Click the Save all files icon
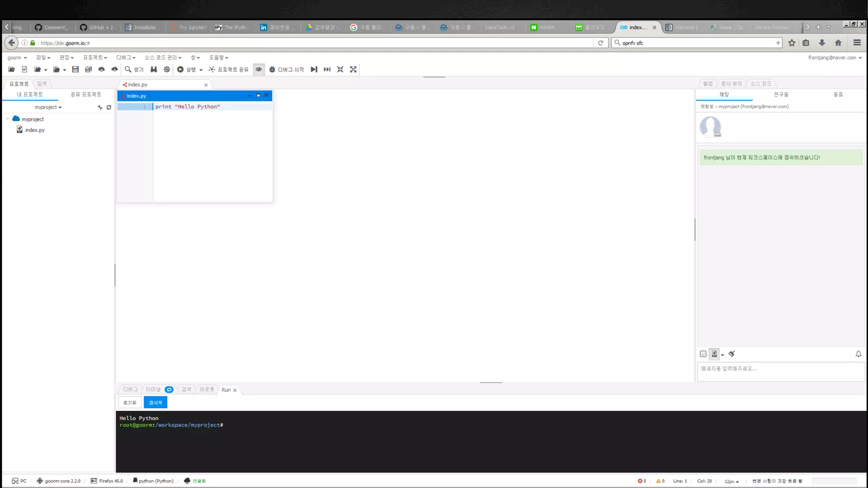The height and width of the screenshot is (488, 868). [x=88, y=69]
